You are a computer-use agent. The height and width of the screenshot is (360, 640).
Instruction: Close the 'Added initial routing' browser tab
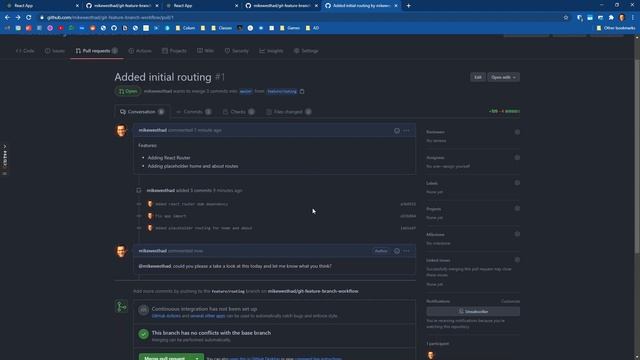pyautogui.click(x=396, y=6)
